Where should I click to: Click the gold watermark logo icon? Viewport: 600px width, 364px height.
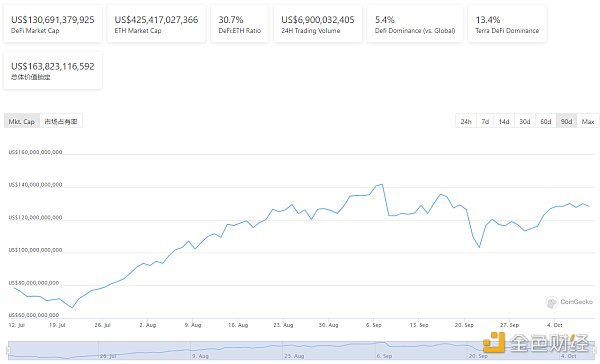tap(494, 342)
